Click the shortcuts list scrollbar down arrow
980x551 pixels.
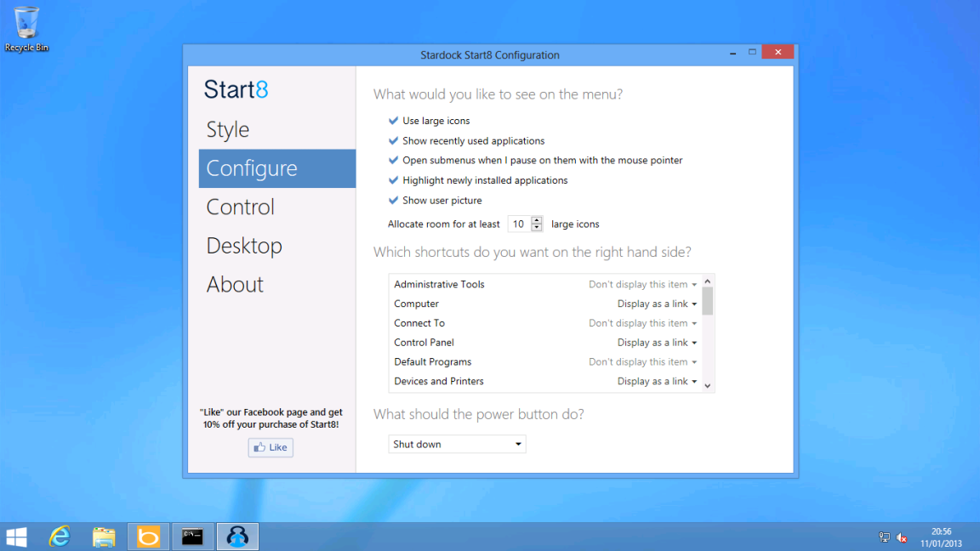709,384
